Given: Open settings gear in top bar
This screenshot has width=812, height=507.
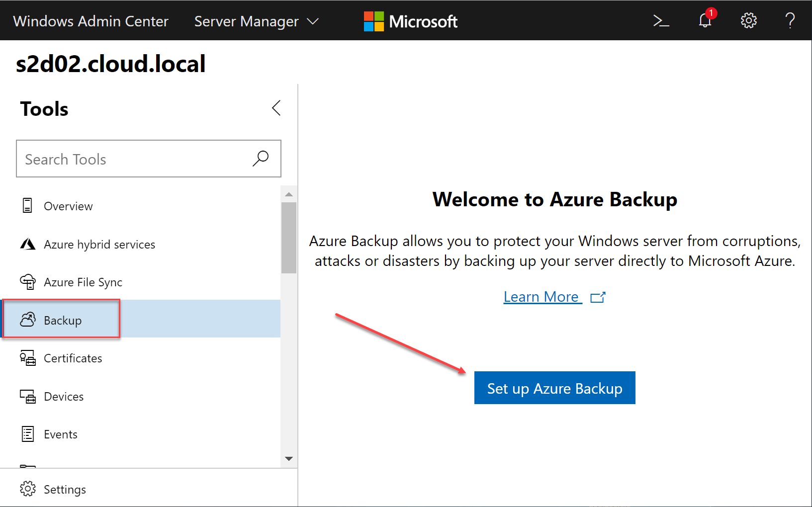Looking at the screenshot, I should (748, 20).
